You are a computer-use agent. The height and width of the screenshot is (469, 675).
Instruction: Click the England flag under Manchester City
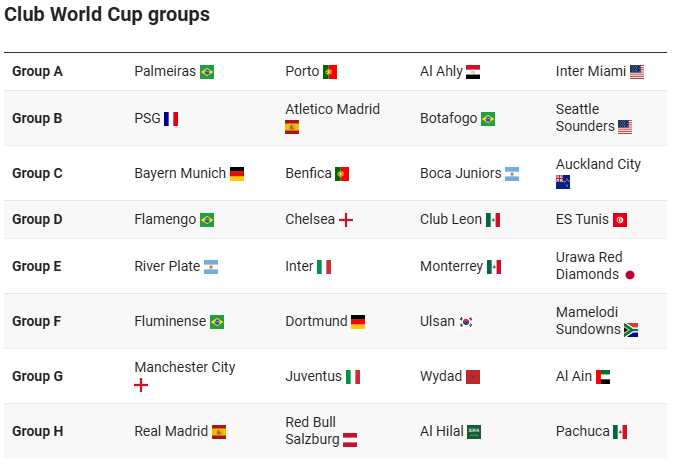(x=141, y=385)
